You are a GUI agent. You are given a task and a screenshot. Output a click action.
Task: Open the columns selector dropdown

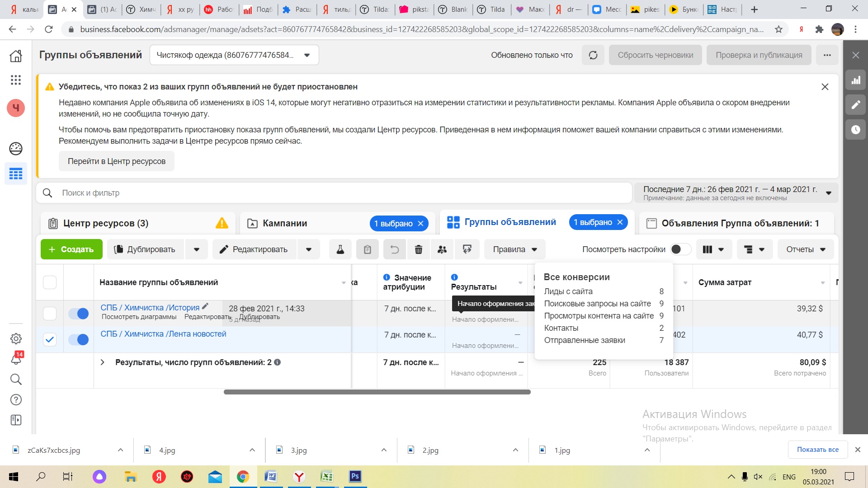[x=714, y=249]
